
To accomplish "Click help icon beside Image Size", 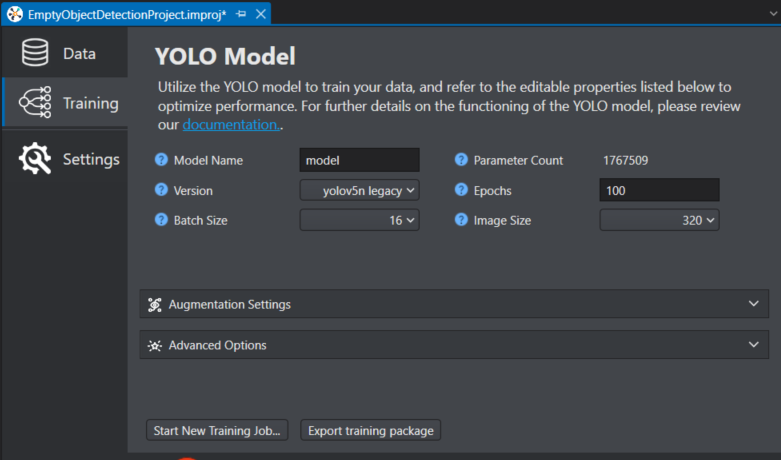I will [461, 220].
